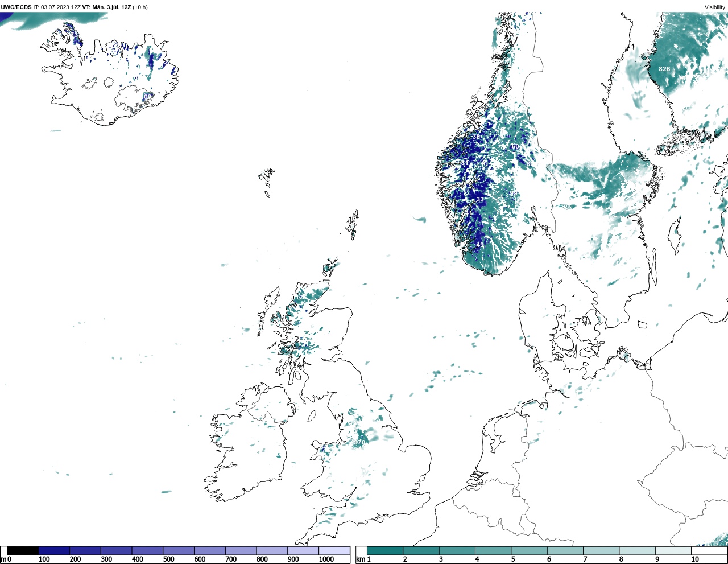Click the 8–9 km legend swatch
This screenshot has height=564, width=728.
point(637,550)
